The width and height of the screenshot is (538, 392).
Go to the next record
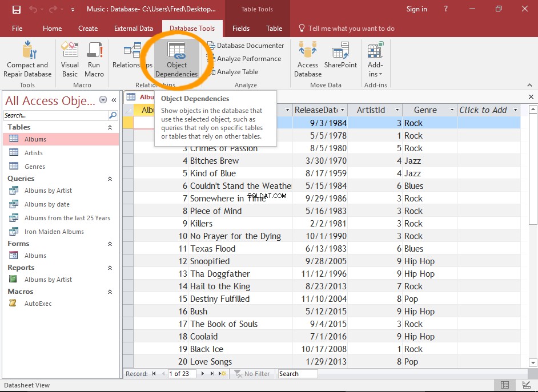pyautogui.click(x=203, y=374)
